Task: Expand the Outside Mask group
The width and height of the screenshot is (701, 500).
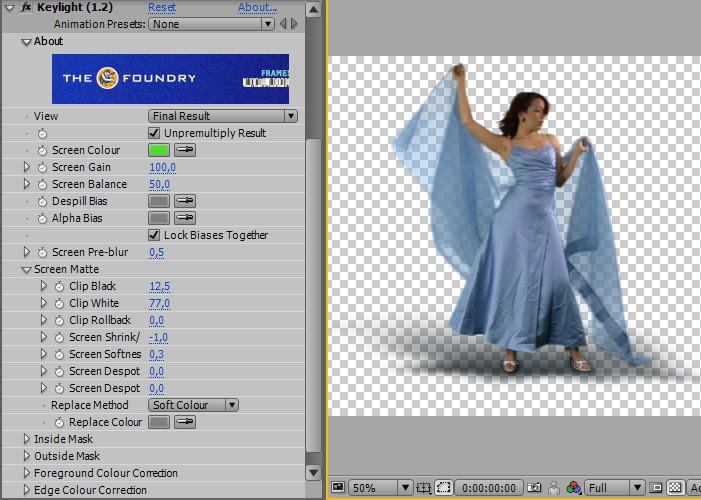Action: (x=26, y=456)
